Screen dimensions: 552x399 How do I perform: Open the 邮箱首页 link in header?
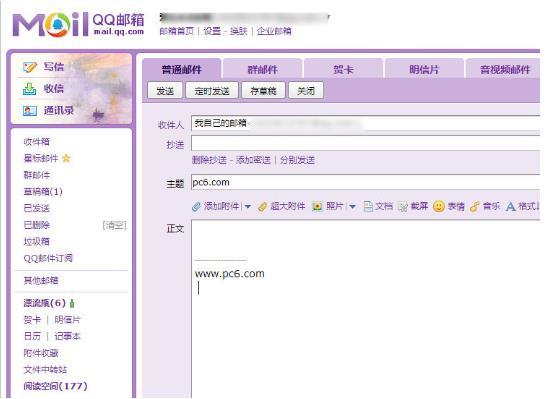(177, 31)
